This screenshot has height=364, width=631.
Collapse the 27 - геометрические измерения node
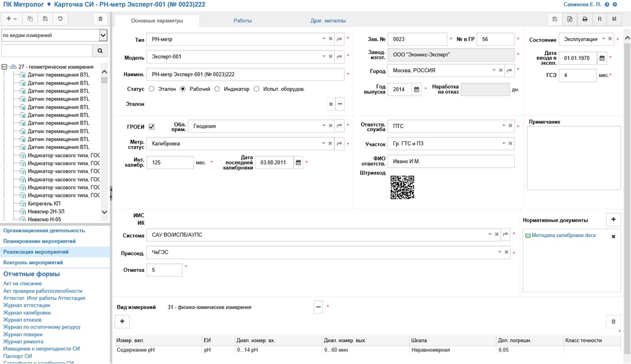pos(4,67)
